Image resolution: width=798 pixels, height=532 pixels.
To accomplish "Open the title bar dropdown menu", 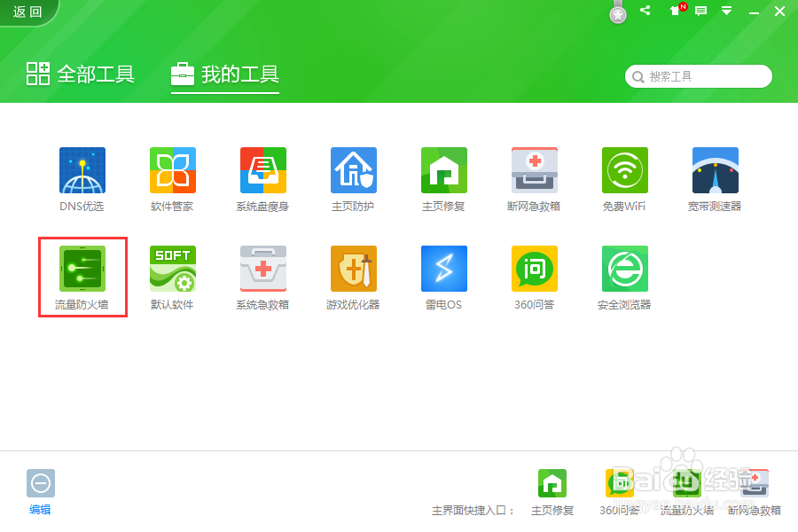I will point(727,11).
